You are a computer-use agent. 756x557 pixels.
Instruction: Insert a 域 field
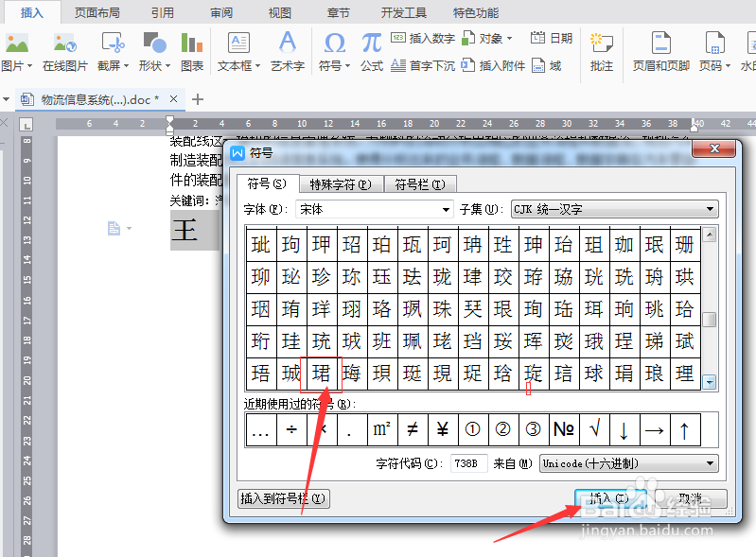point(546,65)
